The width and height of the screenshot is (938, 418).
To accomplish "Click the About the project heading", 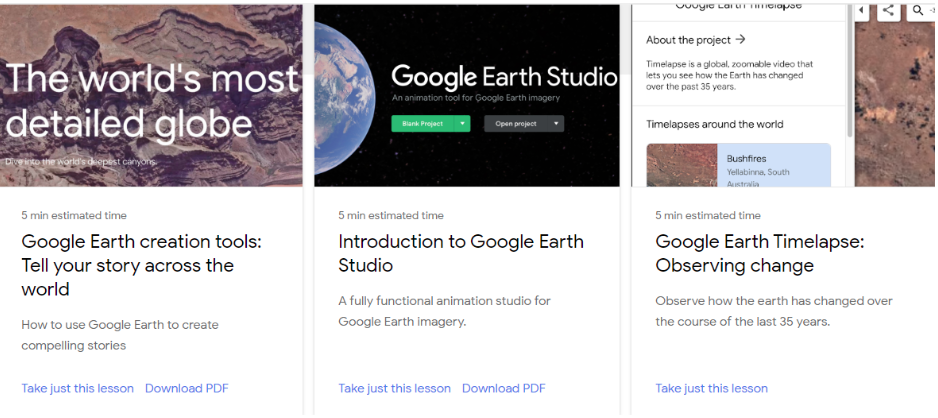I will point(689,40).
